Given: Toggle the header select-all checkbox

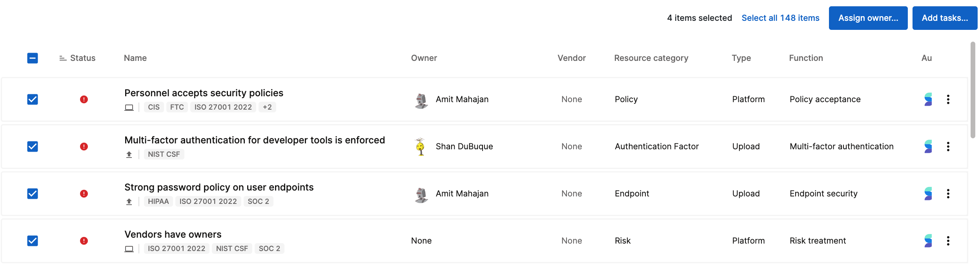Looking at the screenshot, I should click(33, 58).
